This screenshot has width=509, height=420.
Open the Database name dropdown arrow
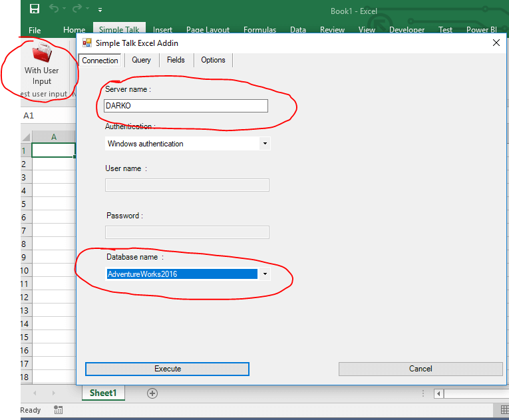click(265, 274)
